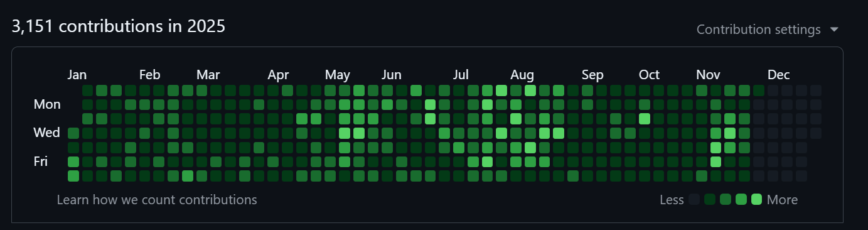This screenshot has width=868, height=230.
Task: Click the 'Mon' weekday label
Action: pyautogui.click(x=47, y=104)
